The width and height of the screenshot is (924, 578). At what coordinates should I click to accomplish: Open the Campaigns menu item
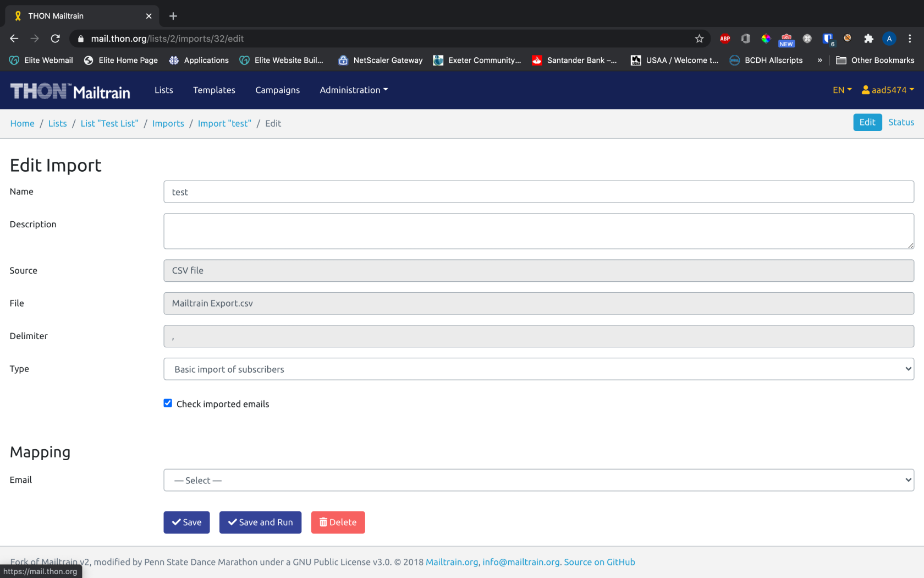tap(277, 90)
